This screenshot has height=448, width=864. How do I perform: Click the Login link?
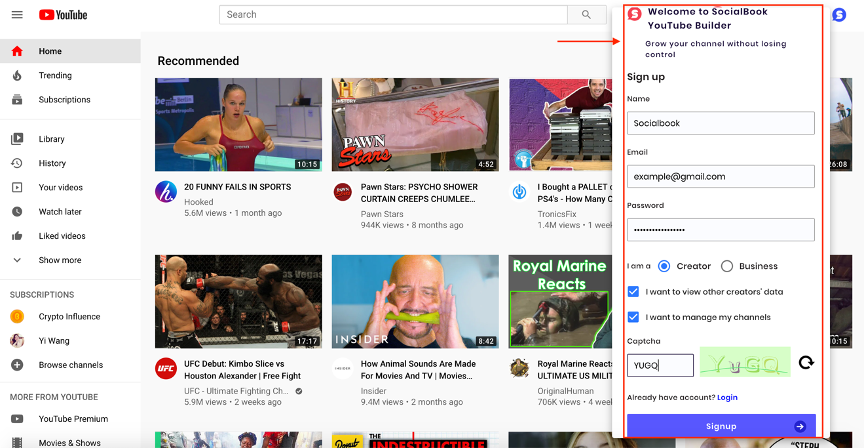(727, 397)
